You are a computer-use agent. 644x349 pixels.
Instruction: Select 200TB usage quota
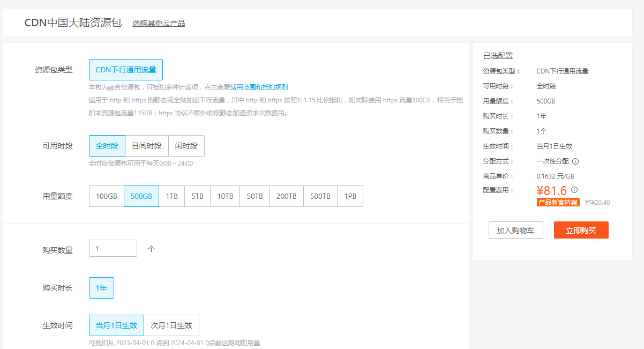tap(287, 196)
